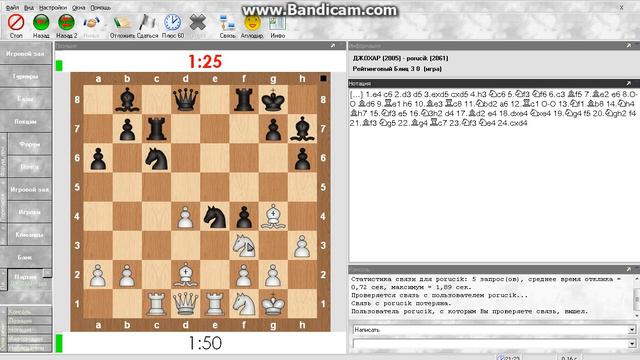This screenshot has height=360, width=640.
Task: Select the black knight on c6
Action: [156, 158]
